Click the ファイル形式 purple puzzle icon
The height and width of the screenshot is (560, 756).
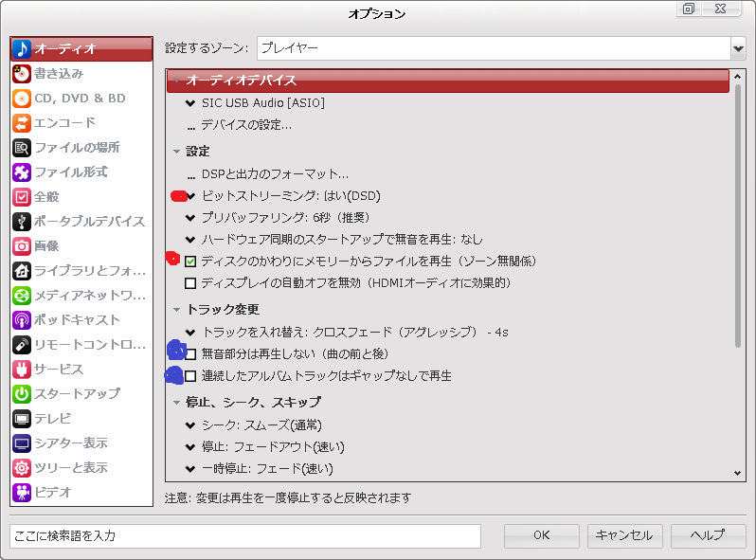tap(22, 172)
